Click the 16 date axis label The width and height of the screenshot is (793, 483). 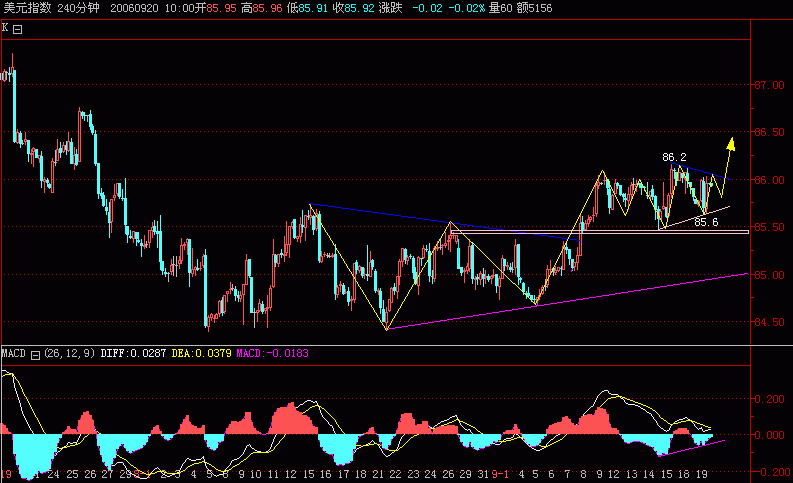(326, 474)
